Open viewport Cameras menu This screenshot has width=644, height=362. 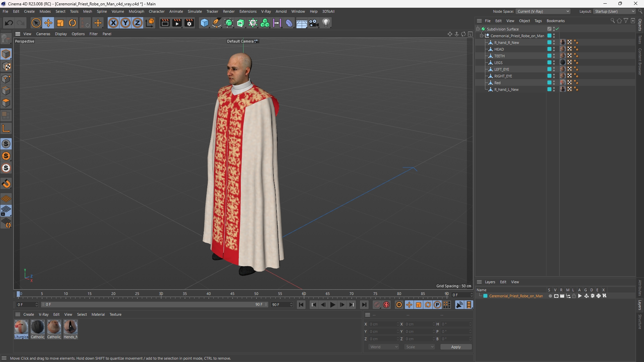(x=43, y=34)
